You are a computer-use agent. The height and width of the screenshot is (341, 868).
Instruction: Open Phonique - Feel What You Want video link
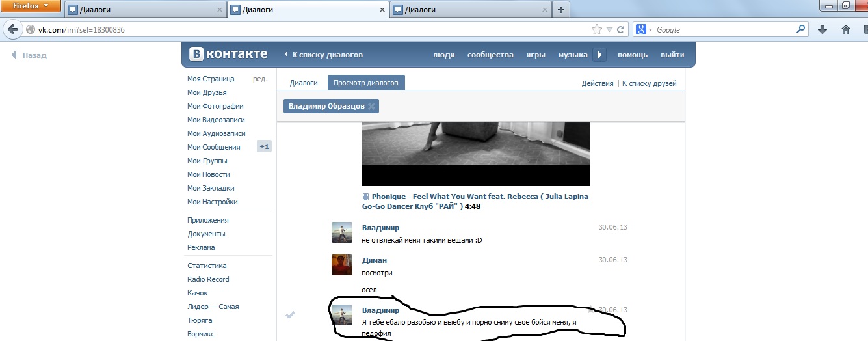pos(475,201)
